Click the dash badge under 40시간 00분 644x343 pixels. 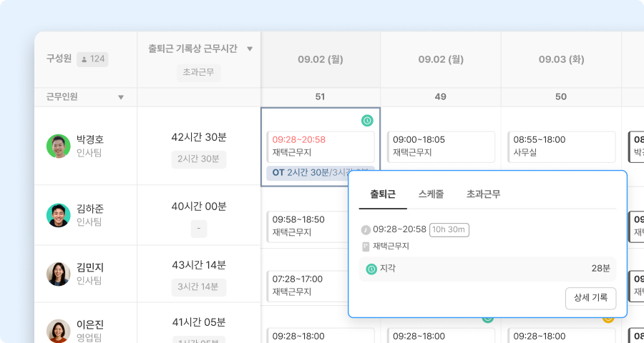[199, 229]
